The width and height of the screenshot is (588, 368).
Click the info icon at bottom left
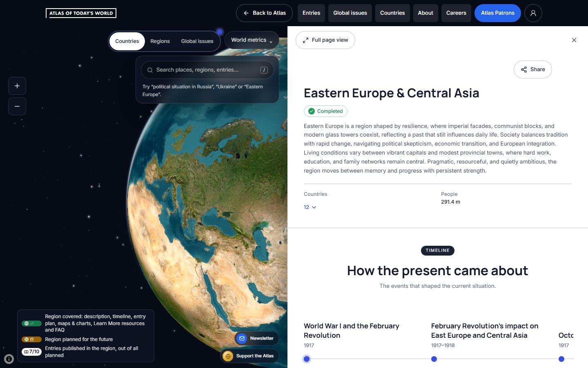pyautogui.click(x=9, y=359)
